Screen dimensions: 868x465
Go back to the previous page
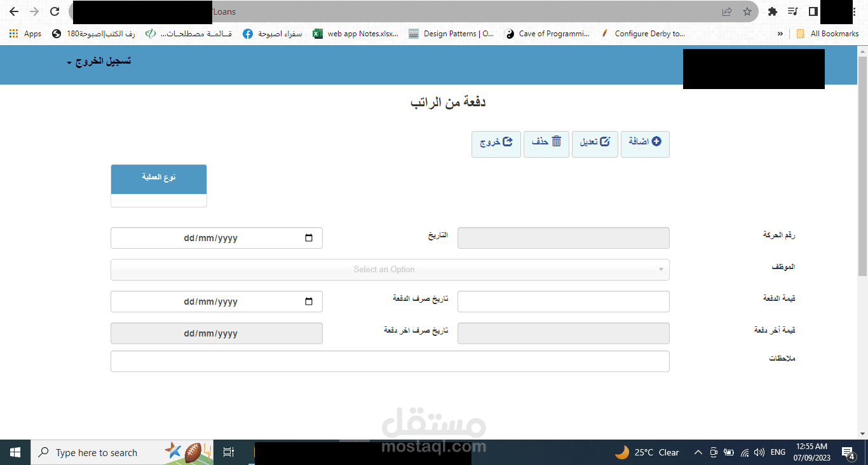(x=14, y=11)
